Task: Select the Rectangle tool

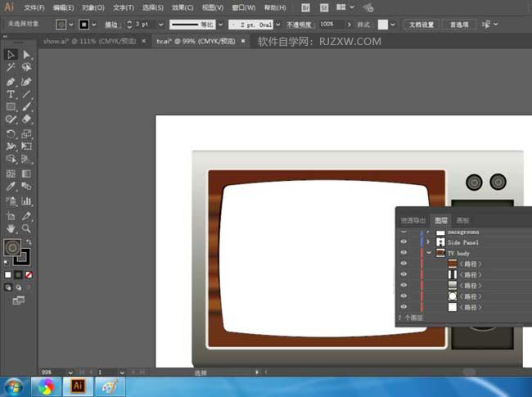Action: 11,107
